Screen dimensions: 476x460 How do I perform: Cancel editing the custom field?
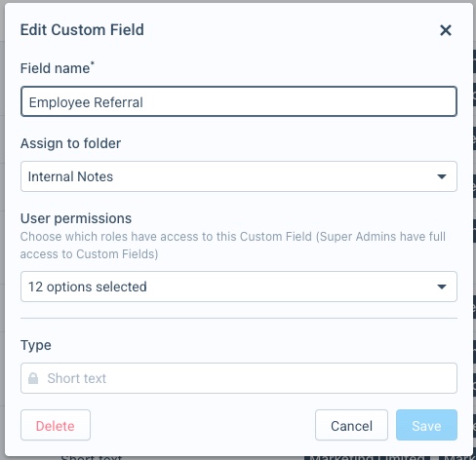(x=351, y=425)
